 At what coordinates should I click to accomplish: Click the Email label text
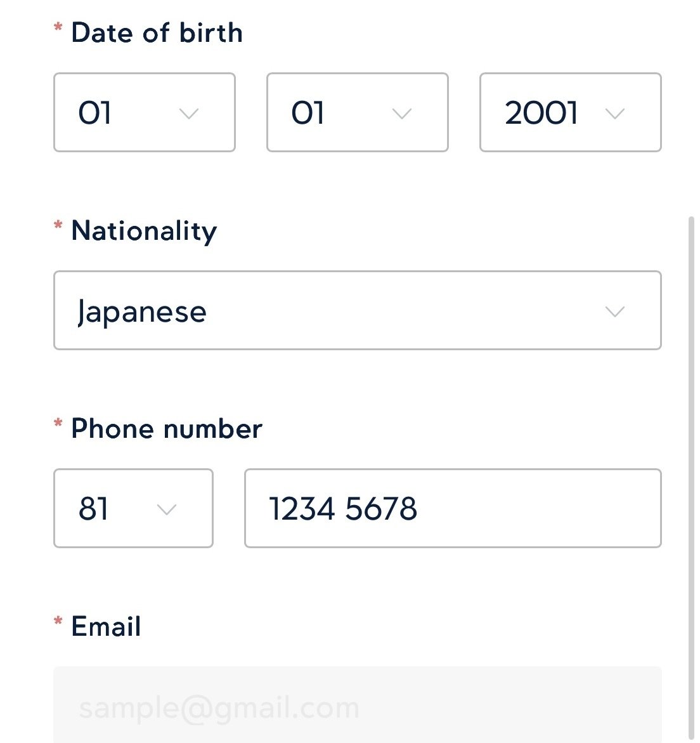coord(106,627)
